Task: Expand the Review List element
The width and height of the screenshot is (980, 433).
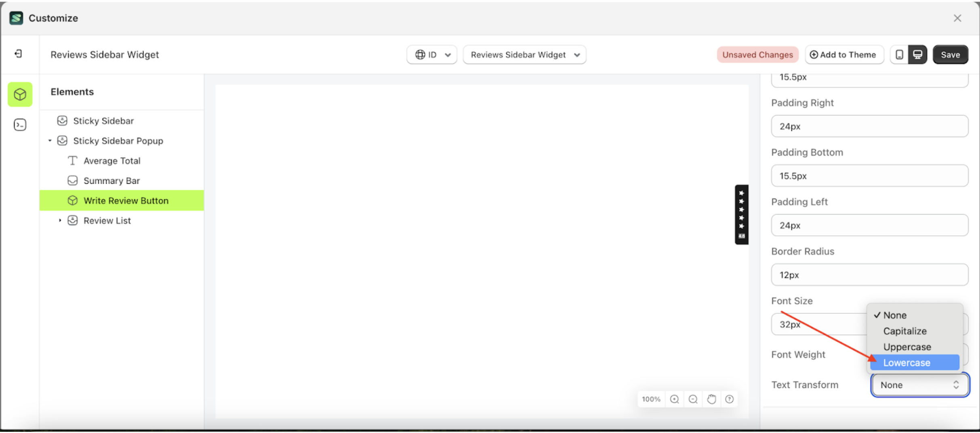Action: click(x=59, y=220)
